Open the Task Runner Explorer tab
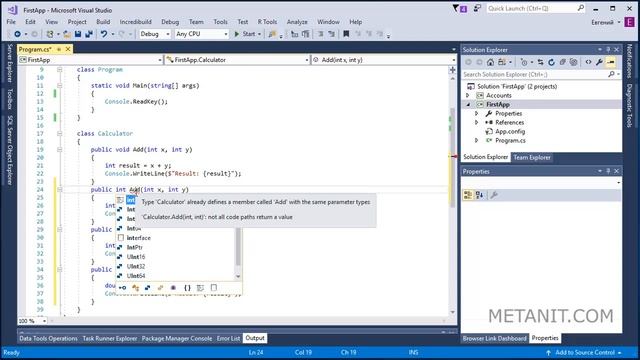640x360 pixels. 109,338
